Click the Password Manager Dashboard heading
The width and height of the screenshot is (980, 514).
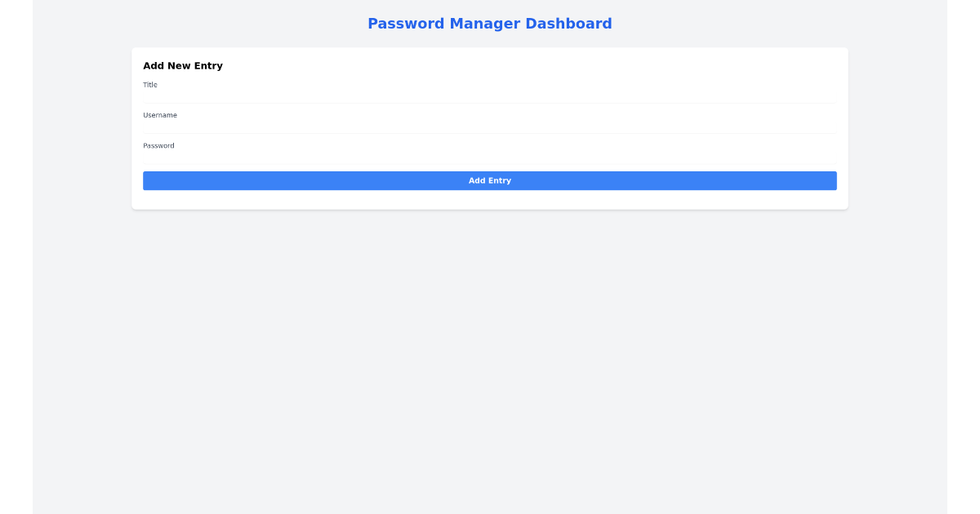[x=490, y=23]
